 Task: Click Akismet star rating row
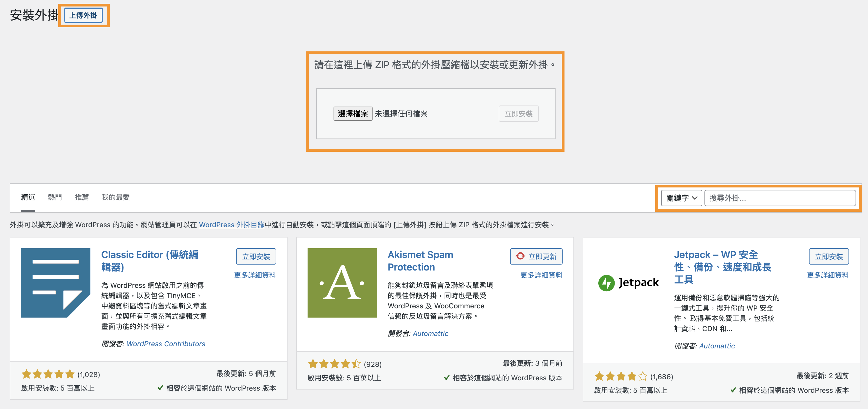(334, 364)
